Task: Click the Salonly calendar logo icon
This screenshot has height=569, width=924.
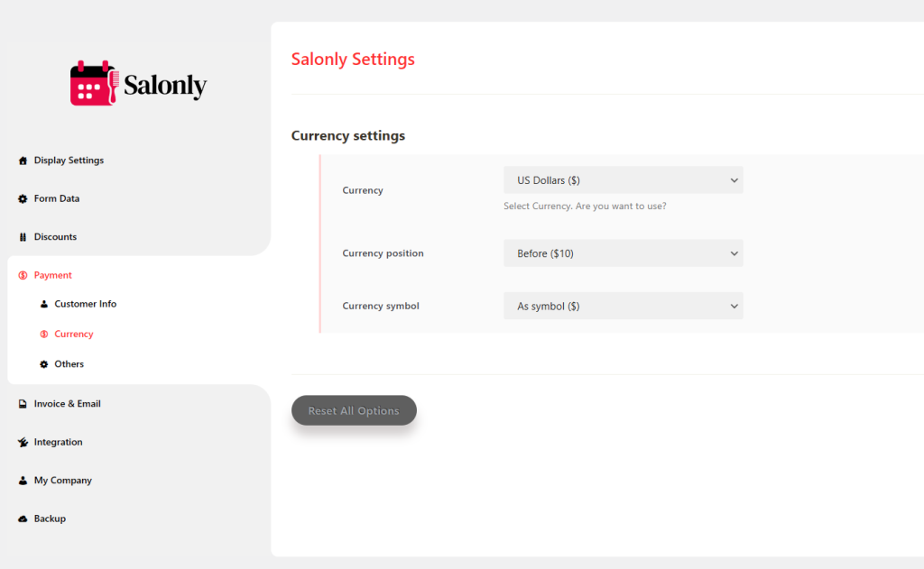Action: 94,84
